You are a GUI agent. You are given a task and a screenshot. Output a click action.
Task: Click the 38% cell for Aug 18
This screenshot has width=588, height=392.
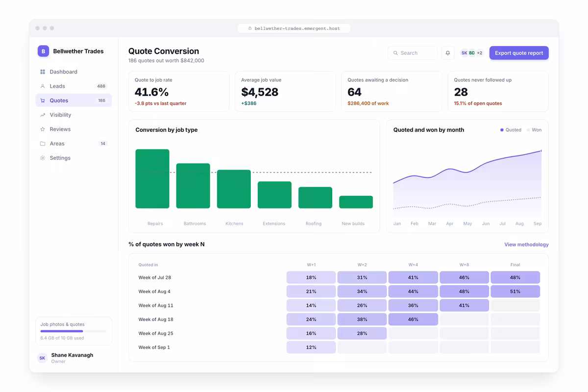(362, 319)
